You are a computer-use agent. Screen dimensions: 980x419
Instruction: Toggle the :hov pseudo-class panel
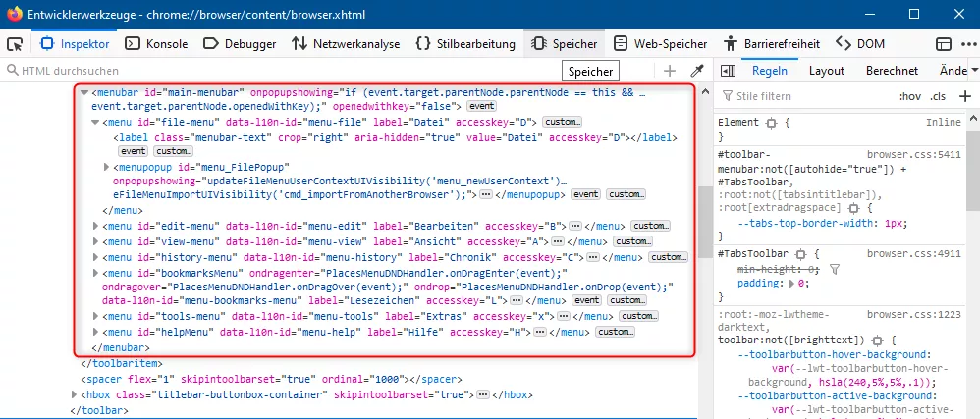coord(910,96)
